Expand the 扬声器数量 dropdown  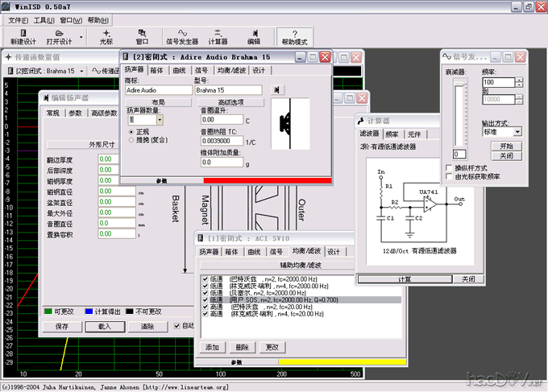(160, 119)
